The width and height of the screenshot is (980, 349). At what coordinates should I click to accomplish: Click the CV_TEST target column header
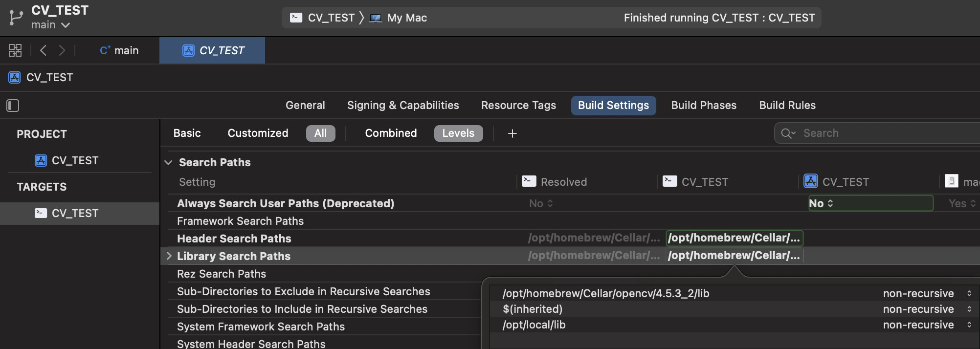pos(695,182)
